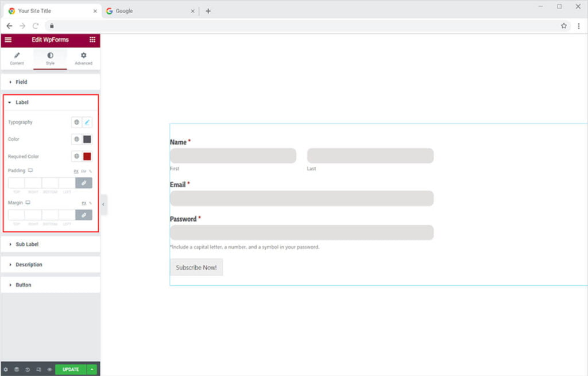Image resolution: width=588 pixels, height=376 pixels.
Task: Open page settings gear in bottom bar
Action: (x=6, y=370)
